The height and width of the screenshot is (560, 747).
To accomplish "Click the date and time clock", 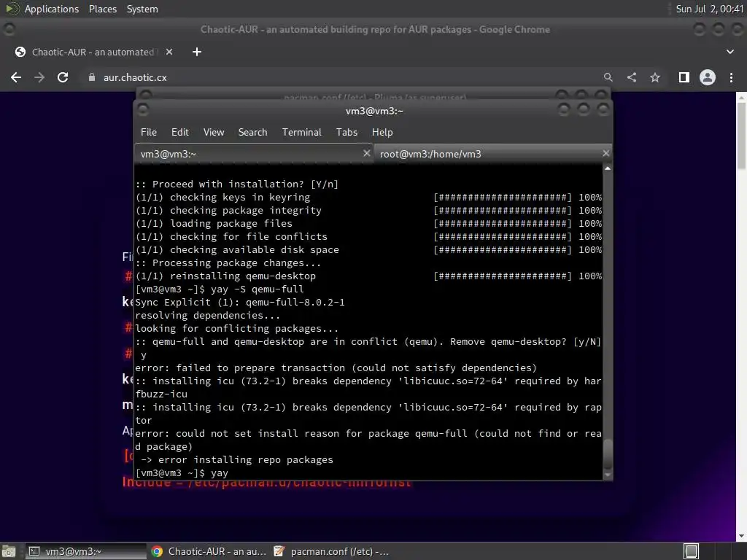I will click(x=709, y=9).
